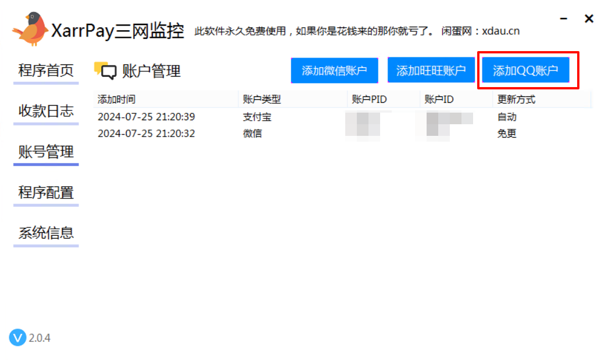This screenshot has height=364, width=612.
Task: Select the 微信 account row
Action: point(343,134)
